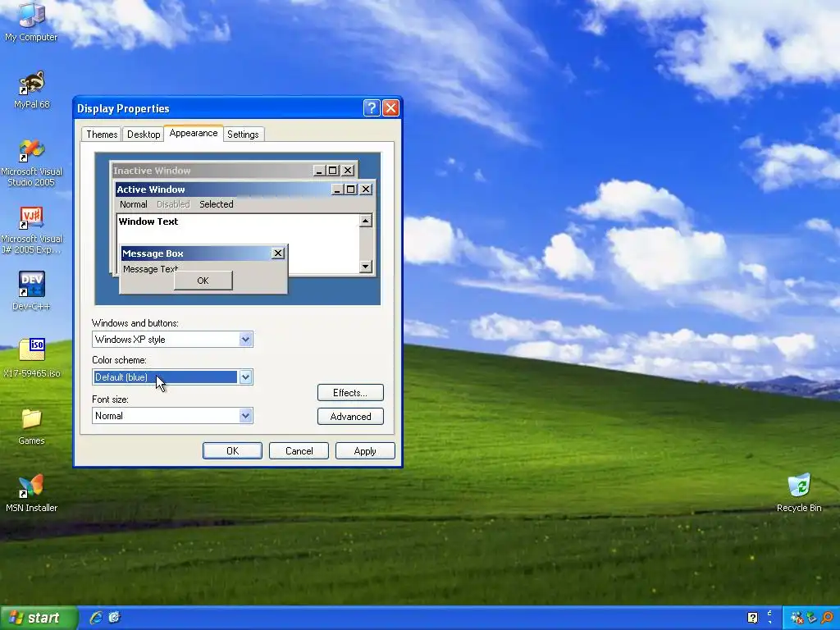Click the Windows Messenger tray icon

[797, 619]
